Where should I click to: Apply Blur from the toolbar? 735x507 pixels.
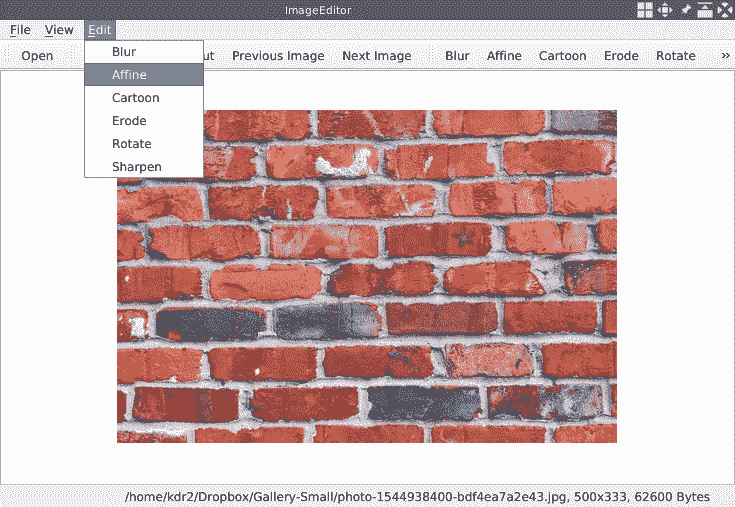(x=457, y=56)
